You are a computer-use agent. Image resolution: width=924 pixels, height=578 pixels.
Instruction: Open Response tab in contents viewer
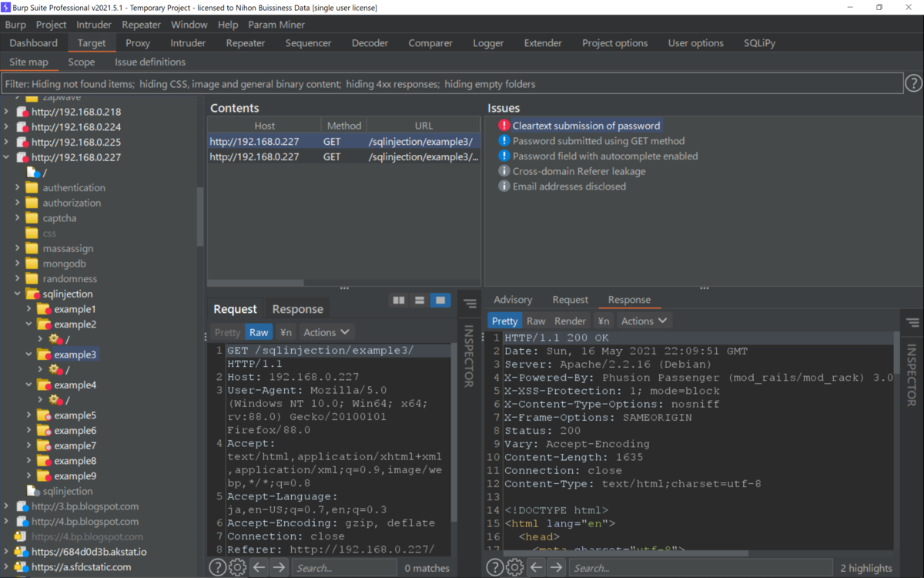tap(297, 309)
